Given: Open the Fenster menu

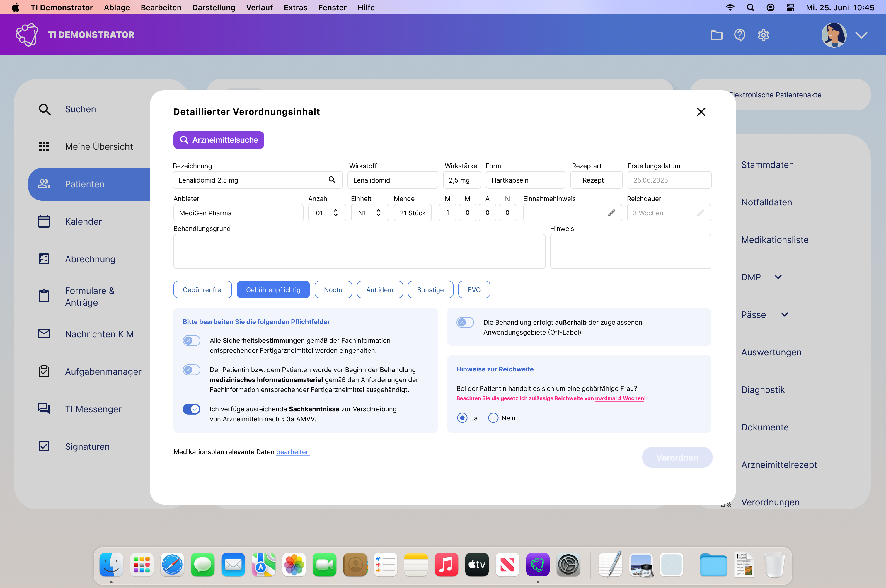Looking at the screenshot, I should 332,8.
